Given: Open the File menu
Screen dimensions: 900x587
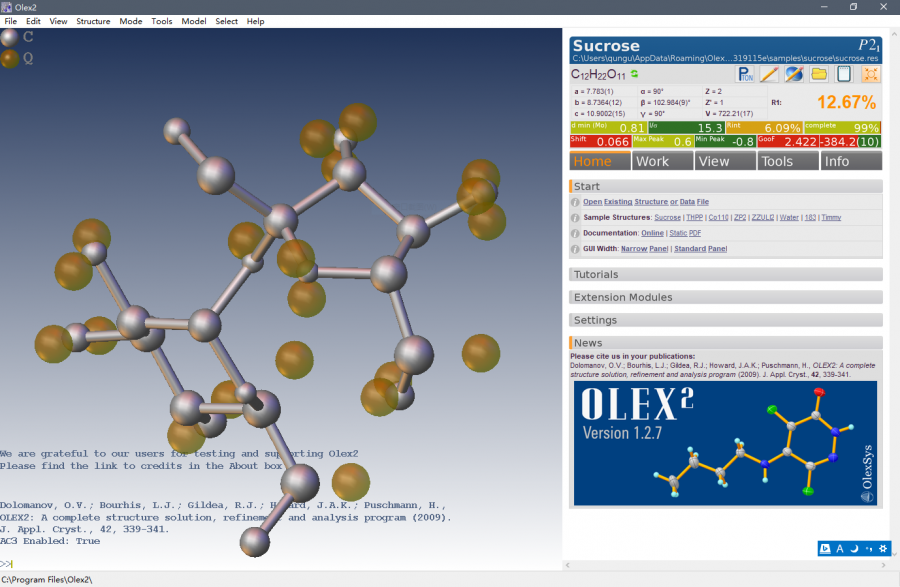Looking at the screenshot, I should 10,21.
